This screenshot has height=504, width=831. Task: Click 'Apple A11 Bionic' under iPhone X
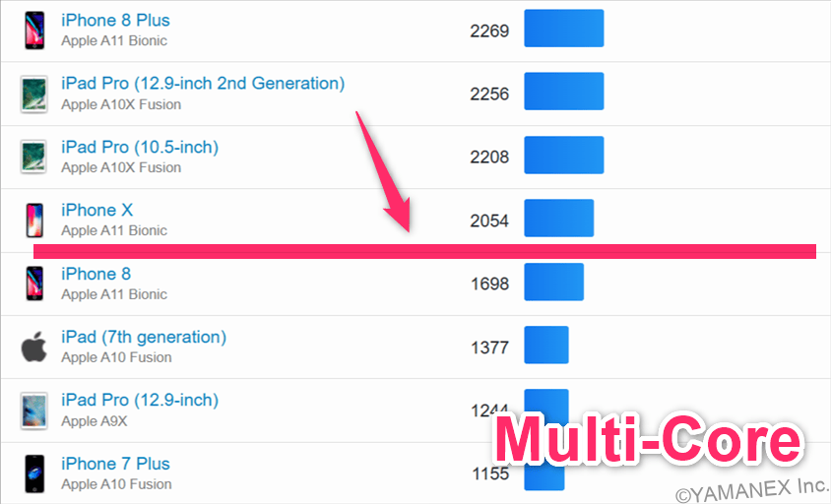tap(114, 230)
